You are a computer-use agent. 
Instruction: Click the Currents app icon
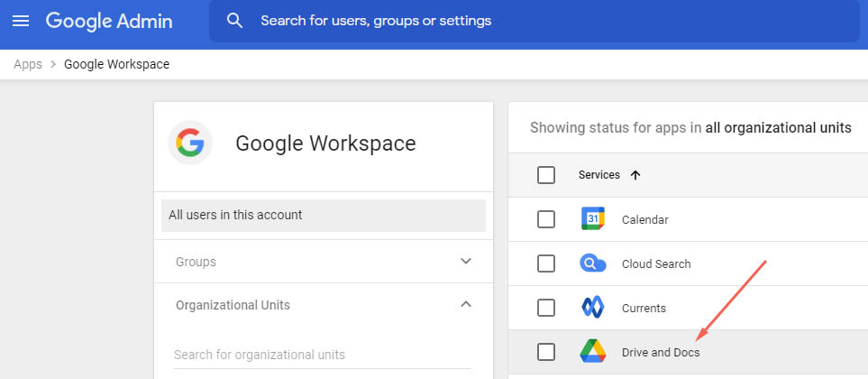(x=593, y=308)
